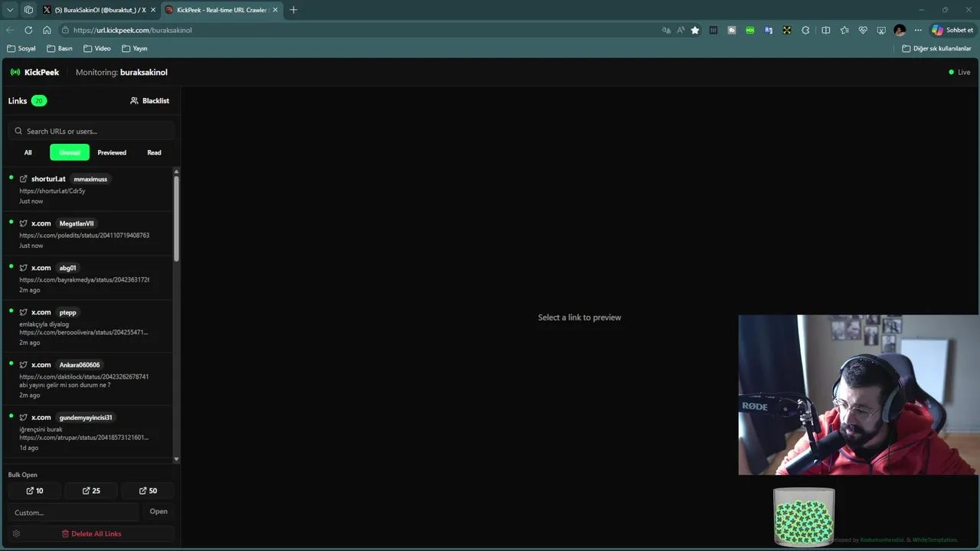Click the Open button beside Custom field
The width and height of the screenshot is (980, 551).
pyautogui.click(x=158, y=511)
